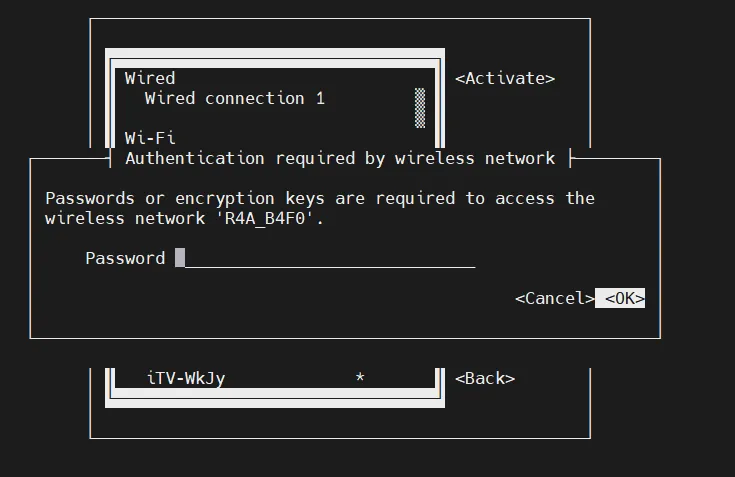Click the word 'Wired' in 'Wired connection 1'
Image resolution: width=735 pixels, height=477 pixels.
click(x=170, y=98)
